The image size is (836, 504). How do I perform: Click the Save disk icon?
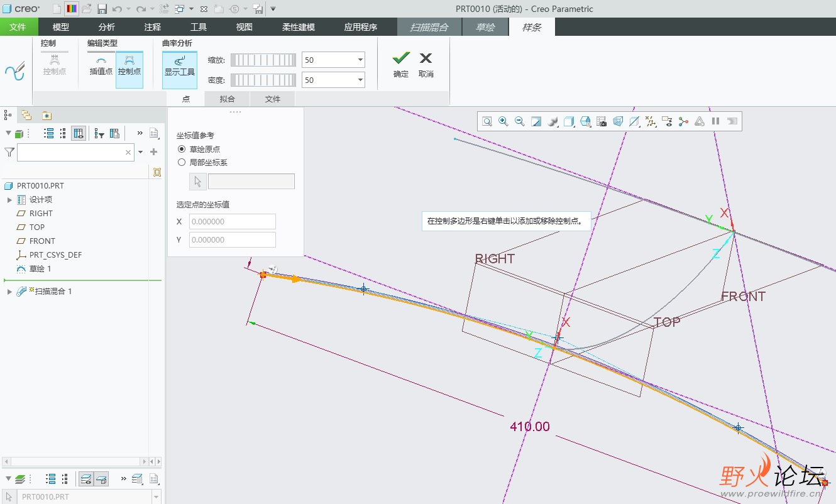[x=102, y=9]
